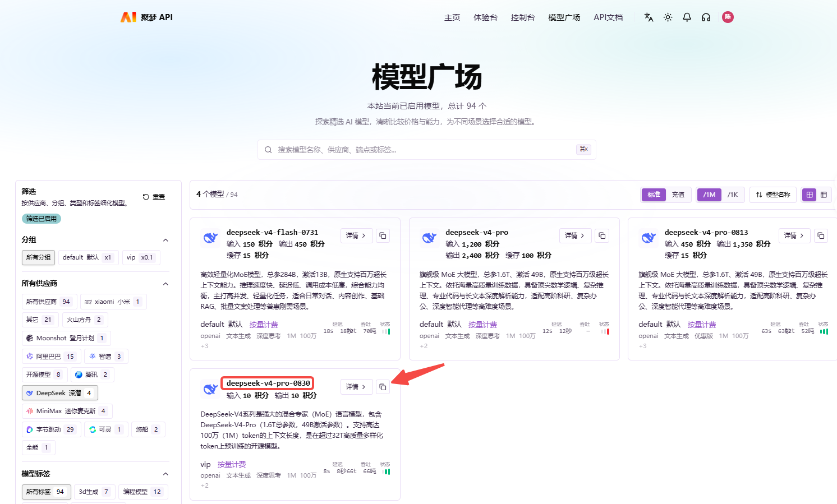This screenshot has width=837, height=504.
Task: Filter by 火山方舟 vendor
Action: pos(85,320)
